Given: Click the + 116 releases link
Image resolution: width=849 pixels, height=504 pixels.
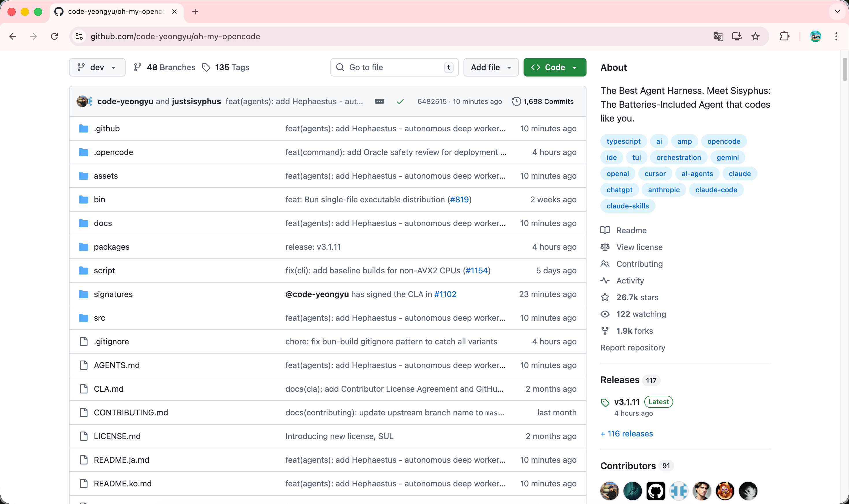Looking at the screenshot, I should (626, 434).
